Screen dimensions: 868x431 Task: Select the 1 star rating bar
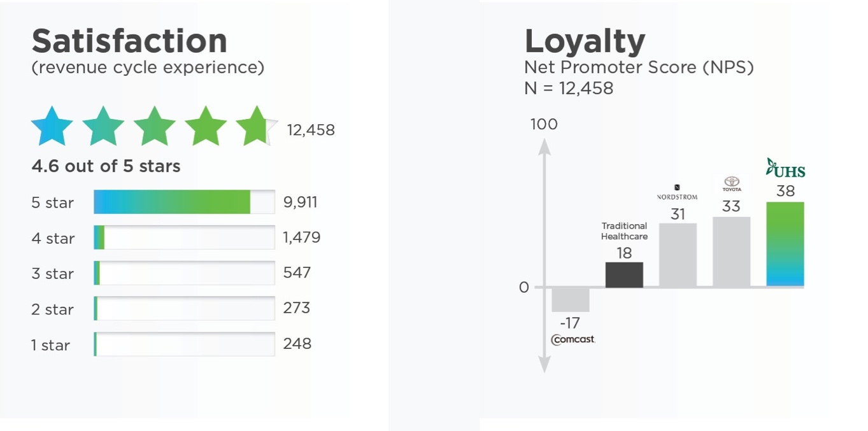pos(184,344)
